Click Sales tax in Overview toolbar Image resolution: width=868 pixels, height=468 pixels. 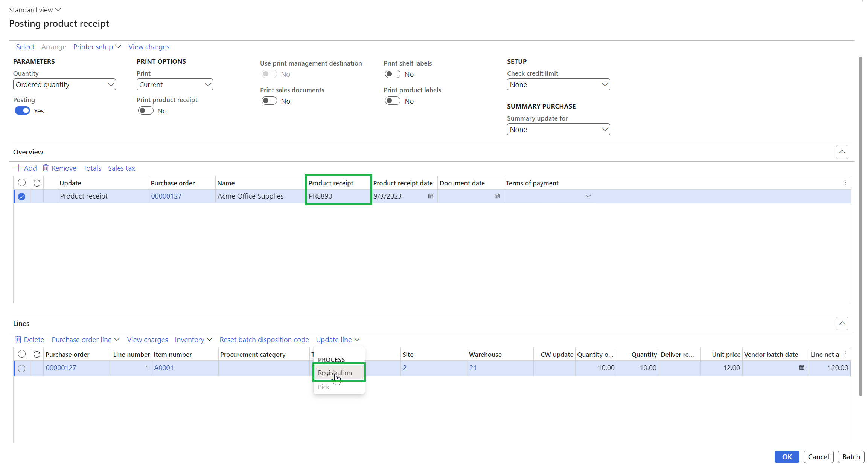coord(121,168)
